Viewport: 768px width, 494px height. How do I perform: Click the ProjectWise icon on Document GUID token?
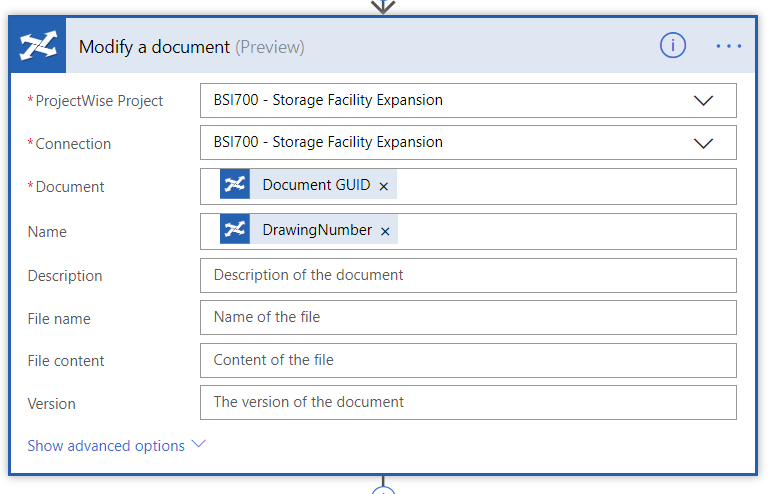(235, 184)
